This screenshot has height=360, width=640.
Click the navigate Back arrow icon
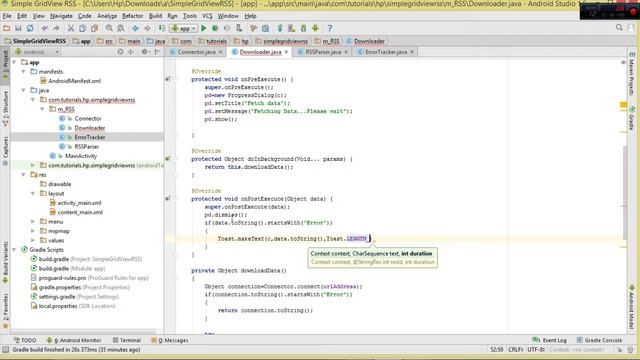coord(136,28)
